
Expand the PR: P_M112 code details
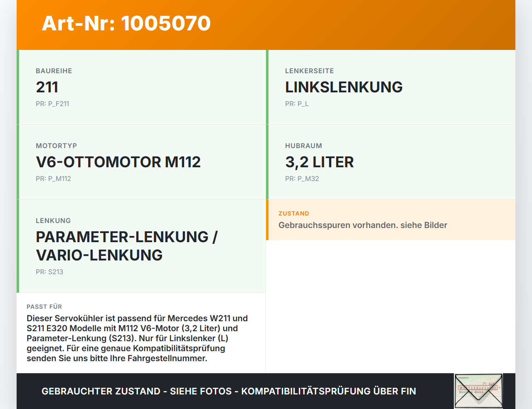click(53, 178)
